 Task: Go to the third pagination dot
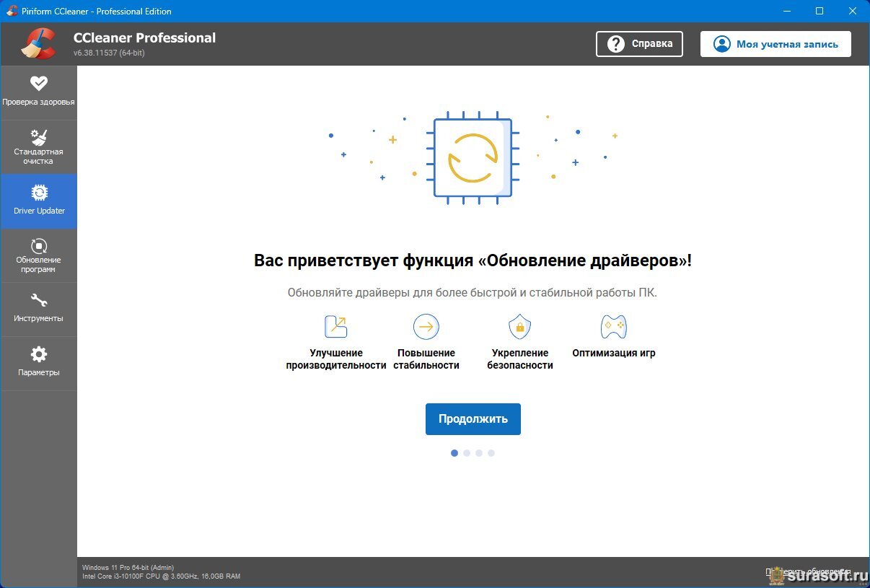point(479,453)
